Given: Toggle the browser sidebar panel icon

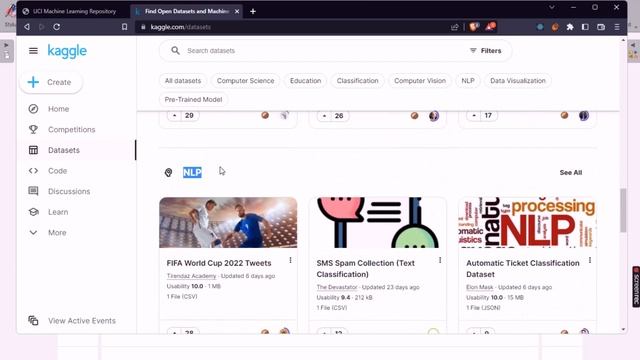Looking at the screenshot, I should tap(585, 27).
